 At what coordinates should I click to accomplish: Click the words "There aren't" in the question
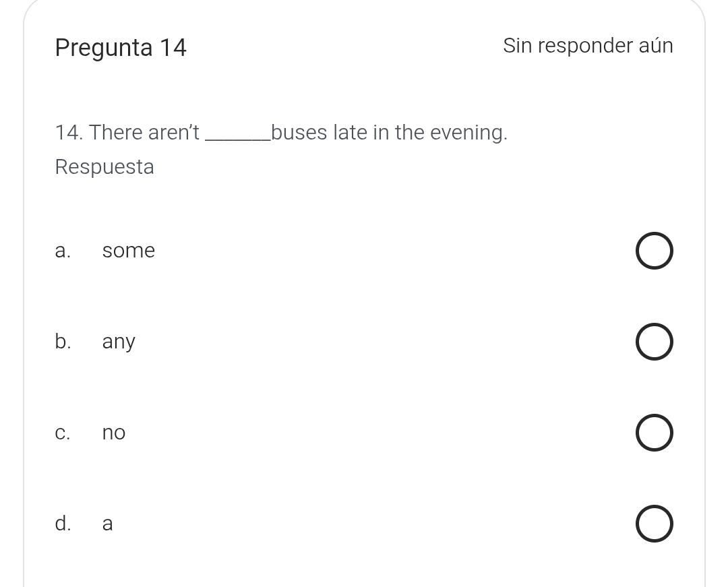[x=144, y=133]
